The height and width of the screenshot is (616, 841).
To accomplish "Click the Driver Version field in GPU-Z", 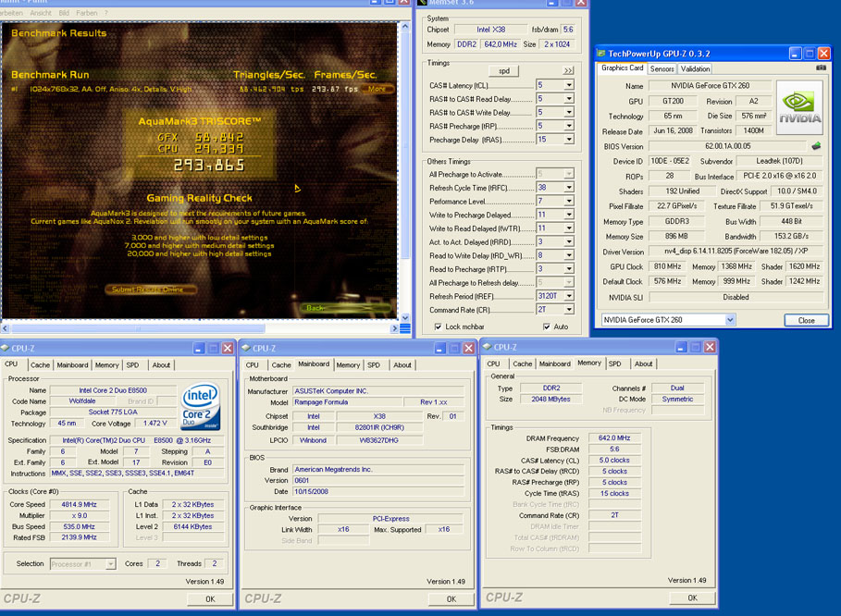I will pyautogui.click(x=736, y=251).
